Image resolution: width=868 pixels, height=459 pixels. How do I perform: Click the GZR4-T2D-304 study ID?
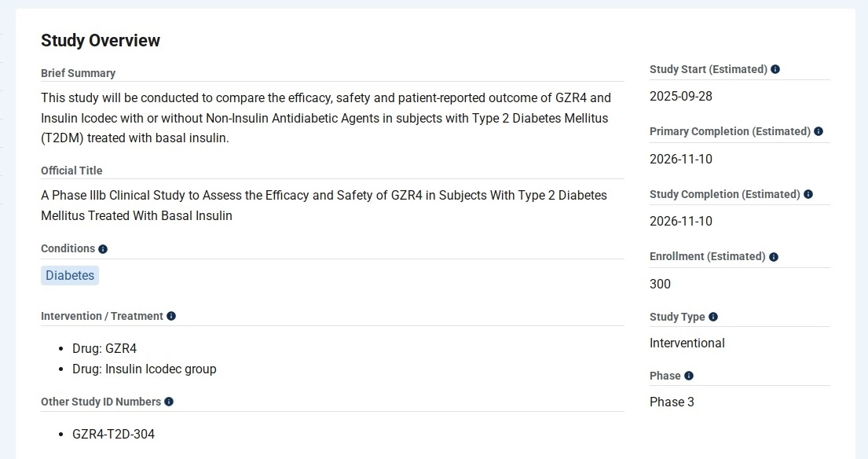tap(113, 434)
